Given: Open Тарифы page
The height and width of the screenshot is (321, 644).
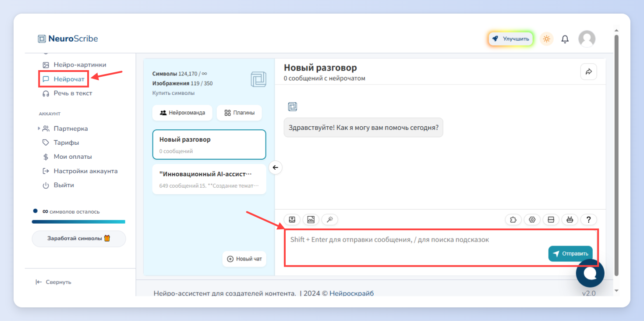Looking at the screenshot, I should pos(60,143).
